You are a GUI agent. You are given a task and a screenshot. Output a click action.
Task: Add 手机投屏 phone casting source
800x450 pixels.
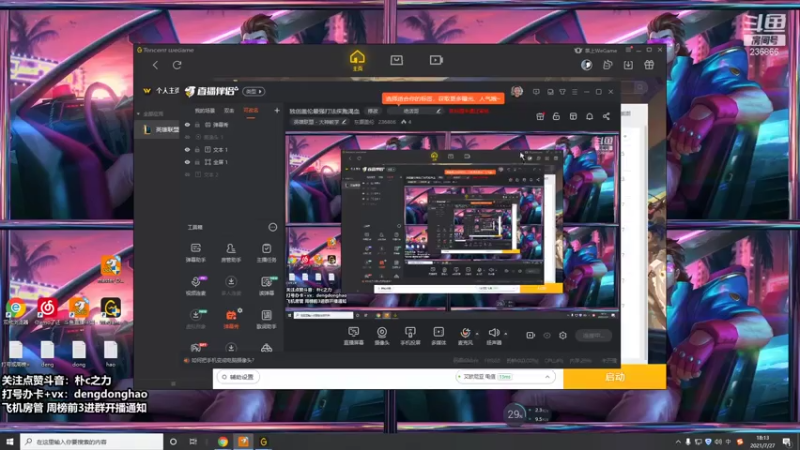click(x=410, y=336)
